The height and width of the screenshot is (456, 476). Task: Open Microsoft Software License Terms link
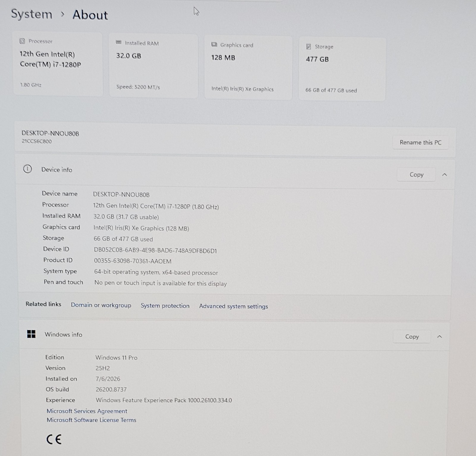coord(91,420)
